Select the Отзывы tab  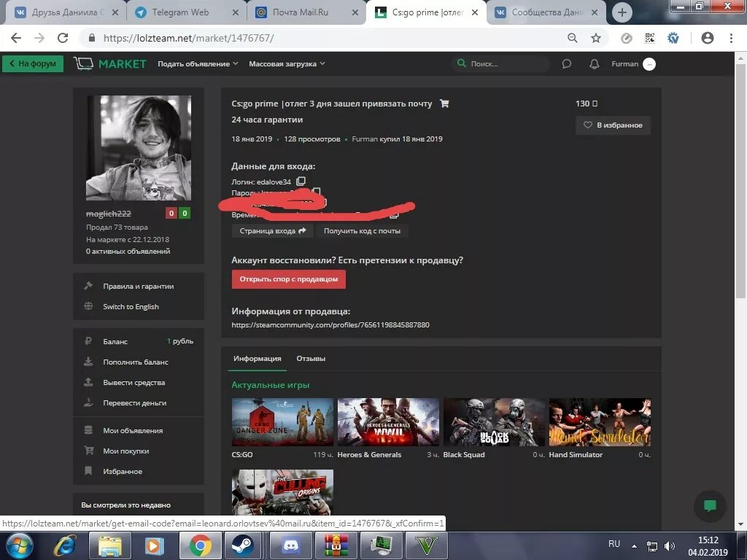[x=311, y=359]
